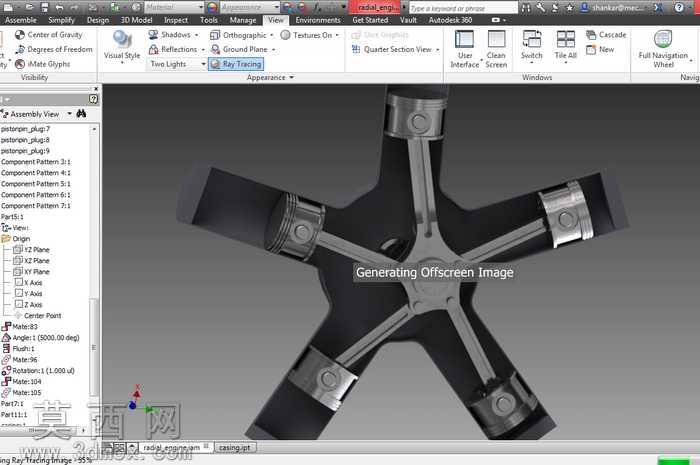The image size is (700, 465).
Task: Click the Switch windows icon
Action: [532, 39]
